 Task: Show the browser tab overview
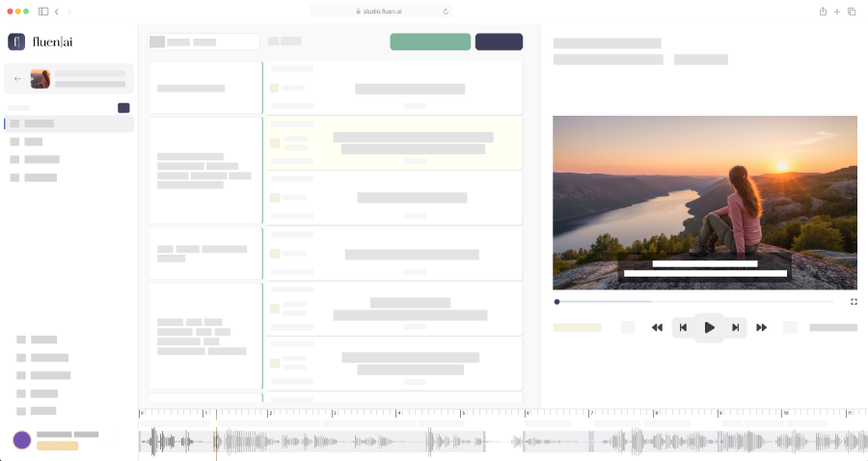click(x=852, y=11)
